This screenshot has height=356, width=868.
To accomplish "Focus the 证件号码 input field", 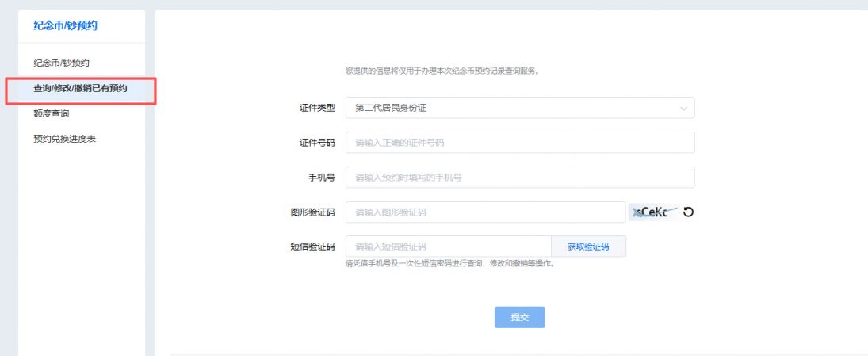I will tap(520, 142).
